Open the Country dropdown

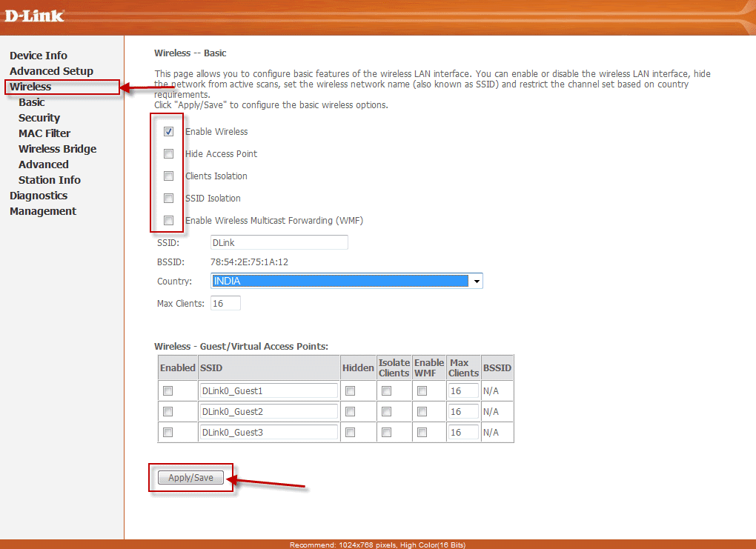point(476,281)
